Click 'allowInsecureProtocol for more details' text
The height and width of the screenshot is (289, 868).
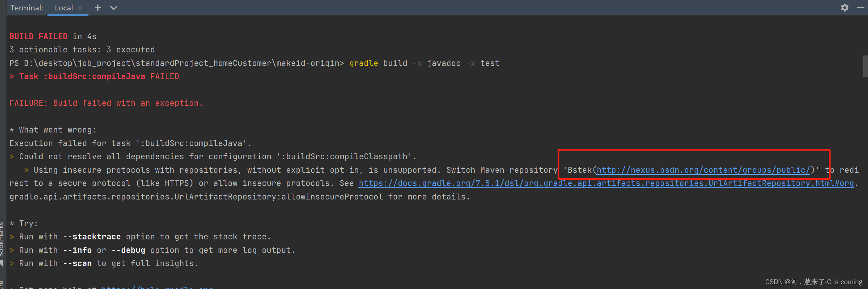[x=375, y=197]
